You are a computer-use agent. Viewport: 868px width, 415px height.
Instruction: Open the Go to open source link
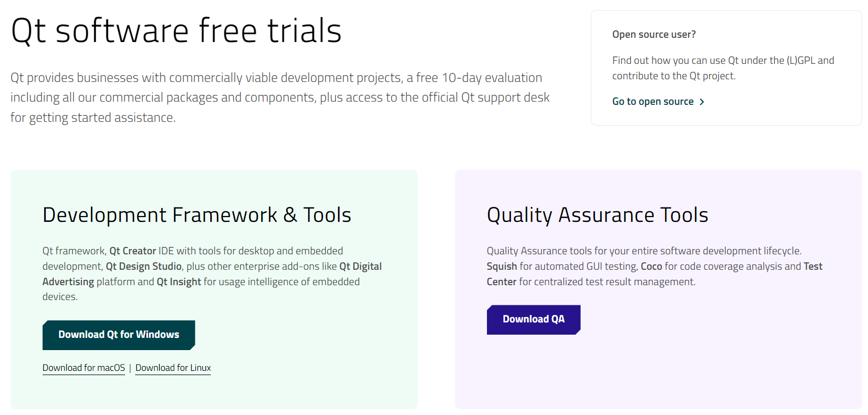point(652,102)
